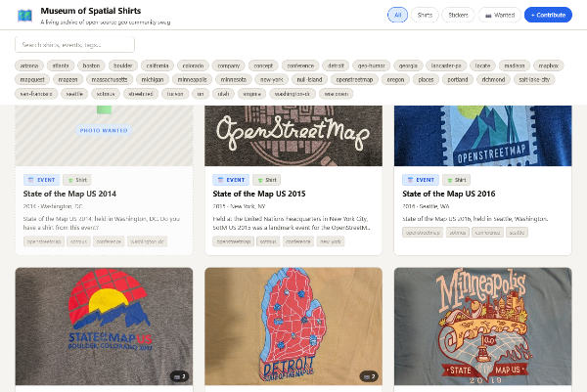Image resolution: width=587 pixels, height=392 pixels.
Task: Open State of the Map US 2016 title
Action: (x=449, y=194)
